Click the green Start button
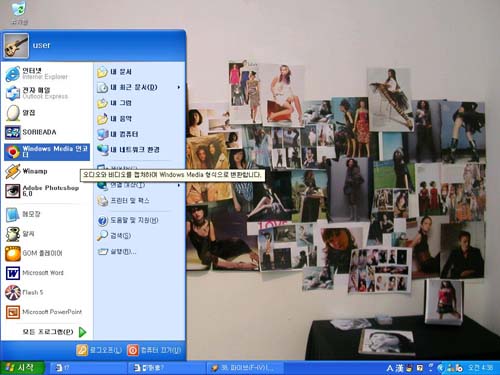 (22, 368)
